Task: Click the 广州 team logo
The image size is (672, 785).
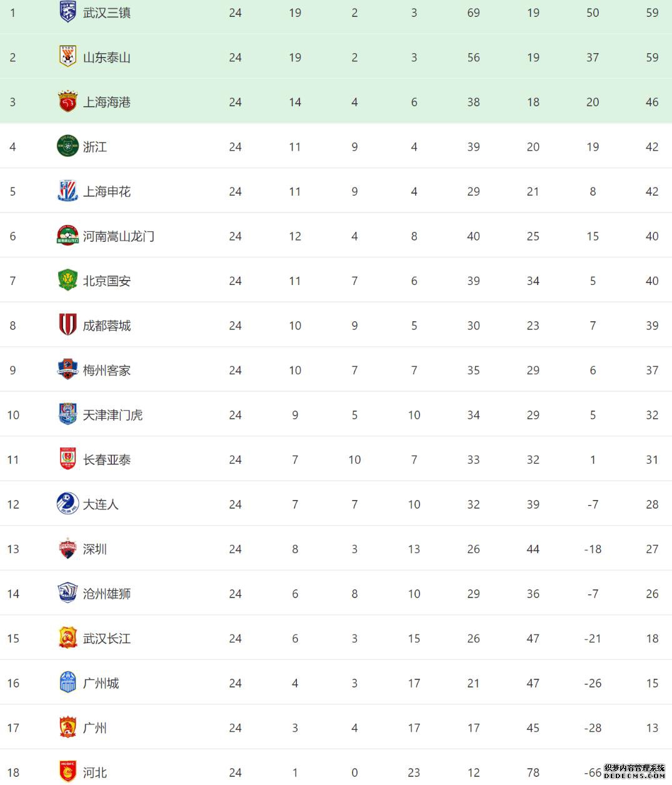Action: point(68,727)
